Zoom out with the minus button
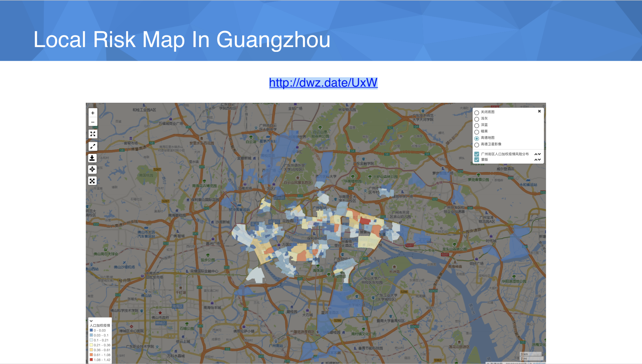The width and height of the screenshot is (642, 364). click(x=92, y=122)
